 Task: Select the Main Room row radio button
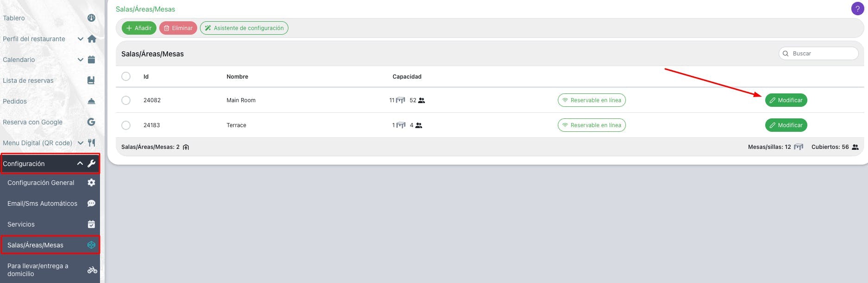pyautogui.click(x=126, y=100)
